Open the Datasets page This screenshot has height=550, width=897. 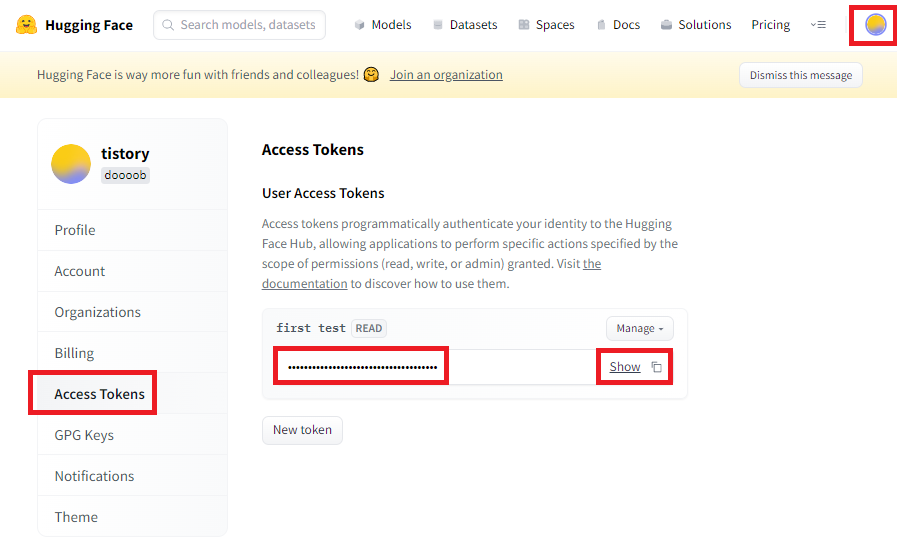[x=465, y=25]
